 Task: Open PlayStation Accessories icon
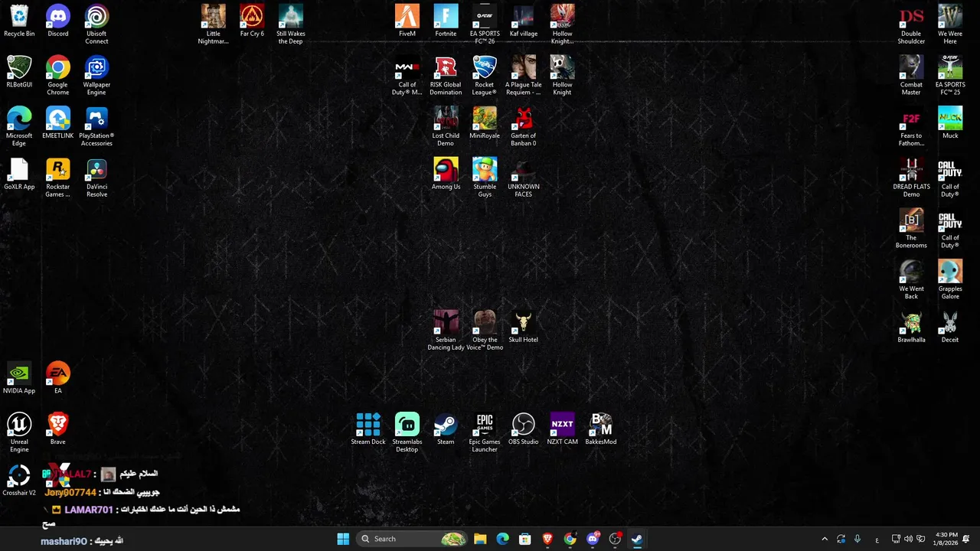[x=96, y=126]
